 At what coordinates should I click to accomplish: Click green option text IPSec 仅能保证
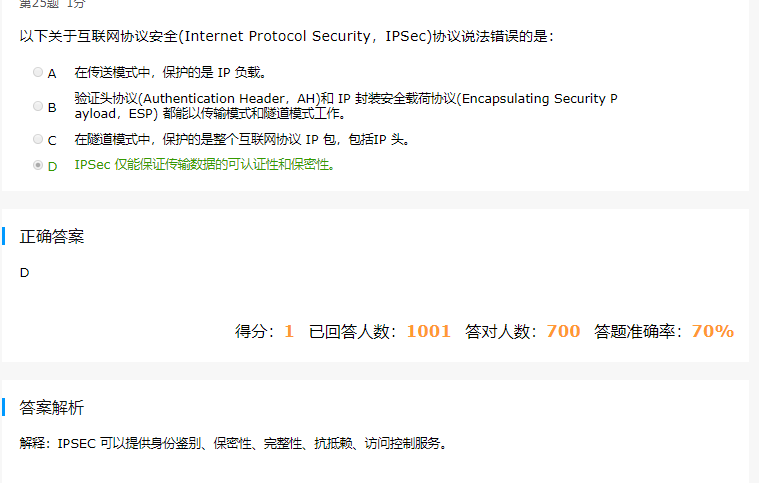[205, 165]
